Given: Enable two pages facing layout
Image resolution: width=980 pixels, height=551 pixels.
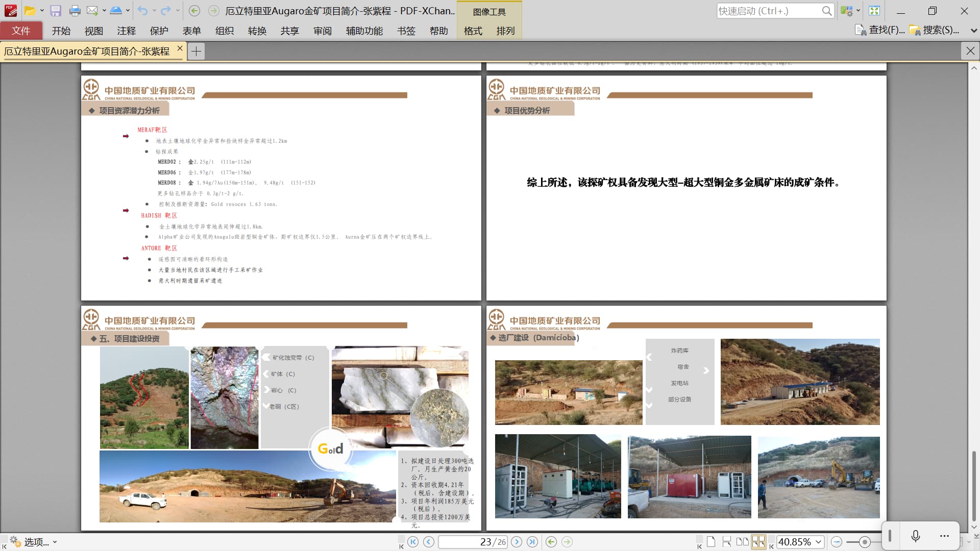Looking at the screenshot, I should [743, 542].
